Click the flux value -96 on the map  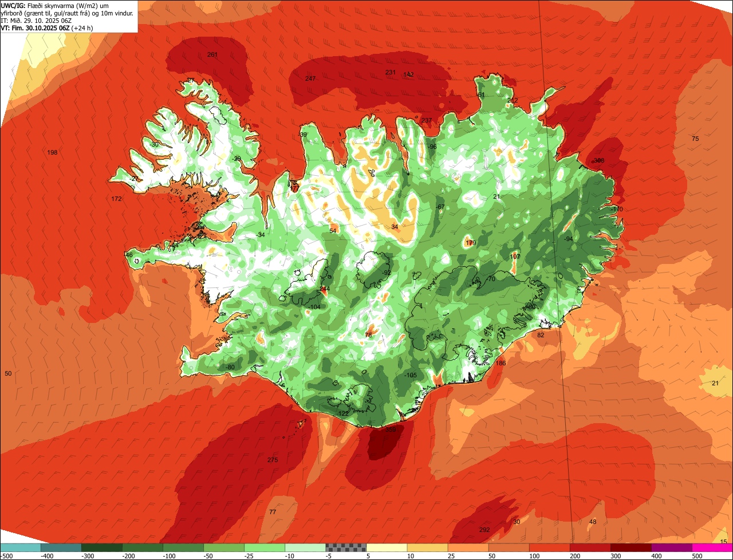(x=432, y=147)
